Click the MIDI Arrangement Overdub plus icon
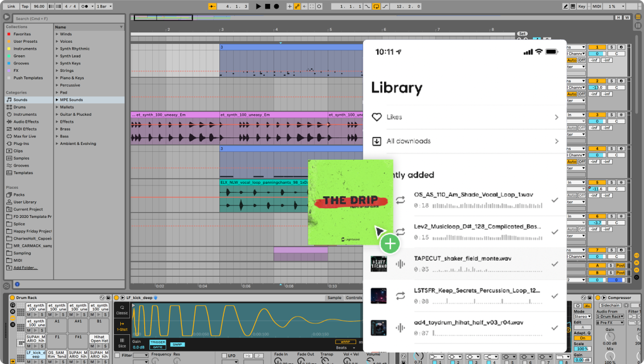644x364 pixels. pyautogui.click(x=290, y=6)
